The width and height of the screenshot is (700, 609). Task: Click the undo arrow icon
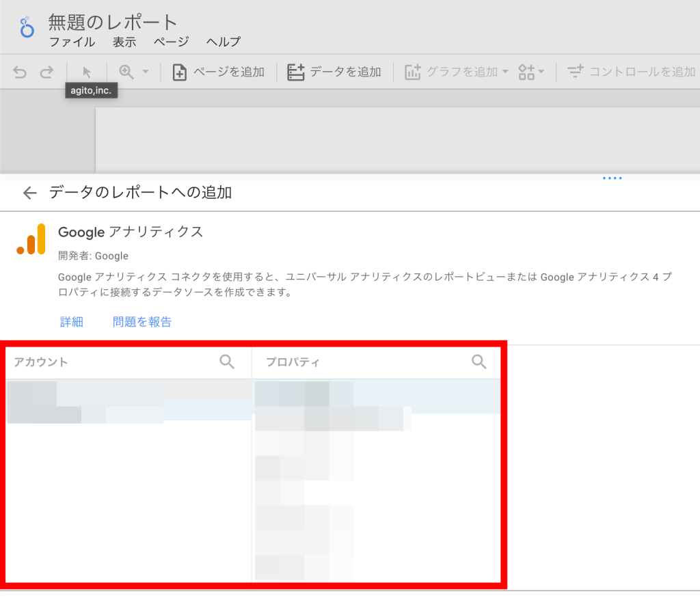(20, 72)
